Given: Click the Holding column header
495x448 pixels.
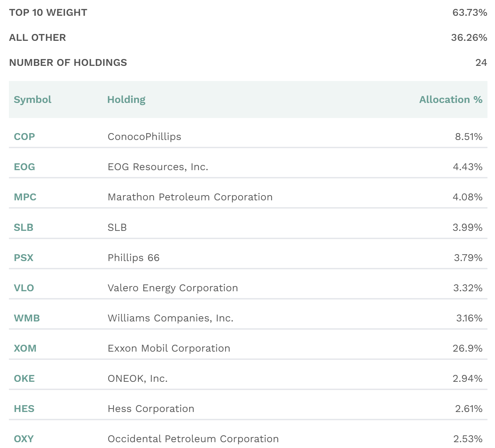Looking at the screenshot, I should click(126, 99).
